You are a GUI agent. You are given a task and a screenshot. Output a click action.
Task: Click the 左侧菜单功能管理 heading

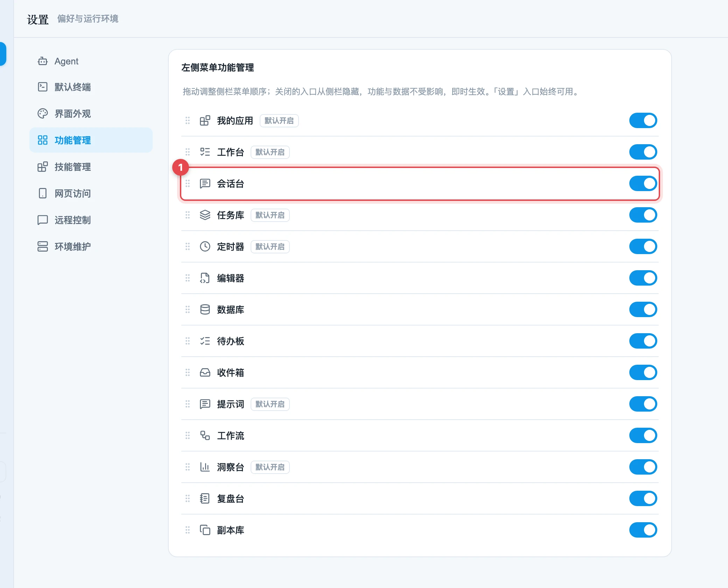218,68
